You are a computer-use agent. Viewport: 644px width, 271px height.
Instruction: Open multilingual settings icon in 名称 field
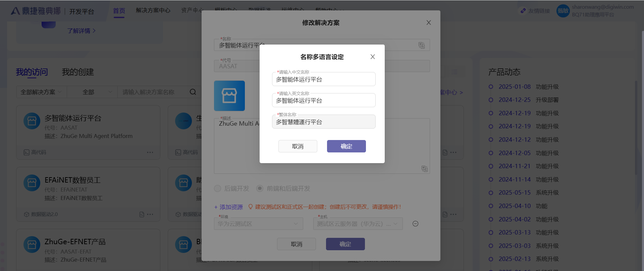click(422, 45)
